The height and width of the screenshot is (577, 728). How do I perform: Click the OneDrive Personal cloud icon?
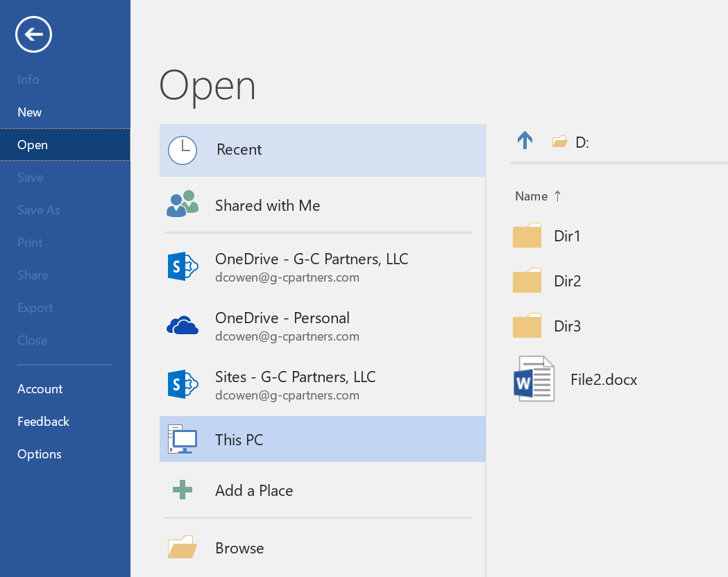(183, 326)
